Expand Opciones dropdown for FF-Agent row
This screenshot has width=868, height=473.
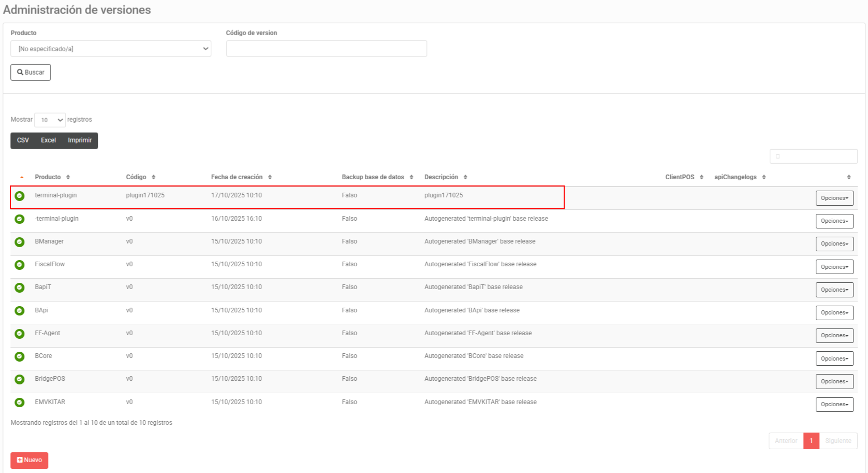point(834,336)
